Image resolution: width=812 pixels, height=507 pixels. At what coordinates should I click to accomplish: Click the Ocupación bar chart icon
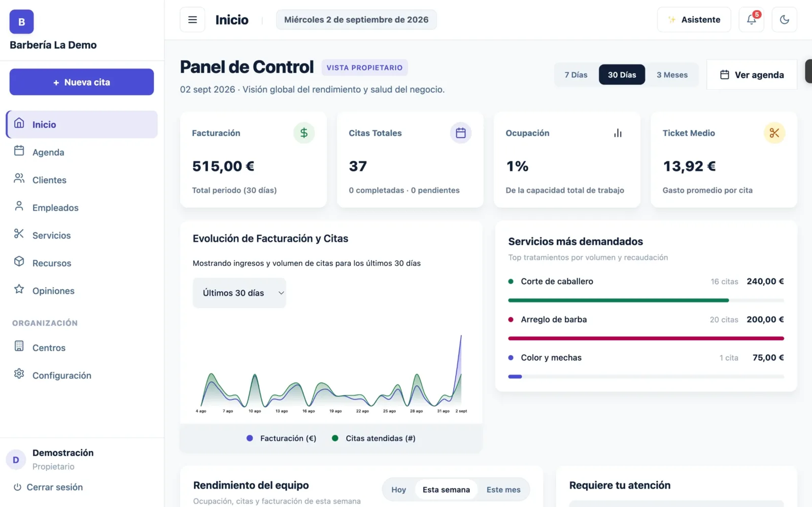618,133
